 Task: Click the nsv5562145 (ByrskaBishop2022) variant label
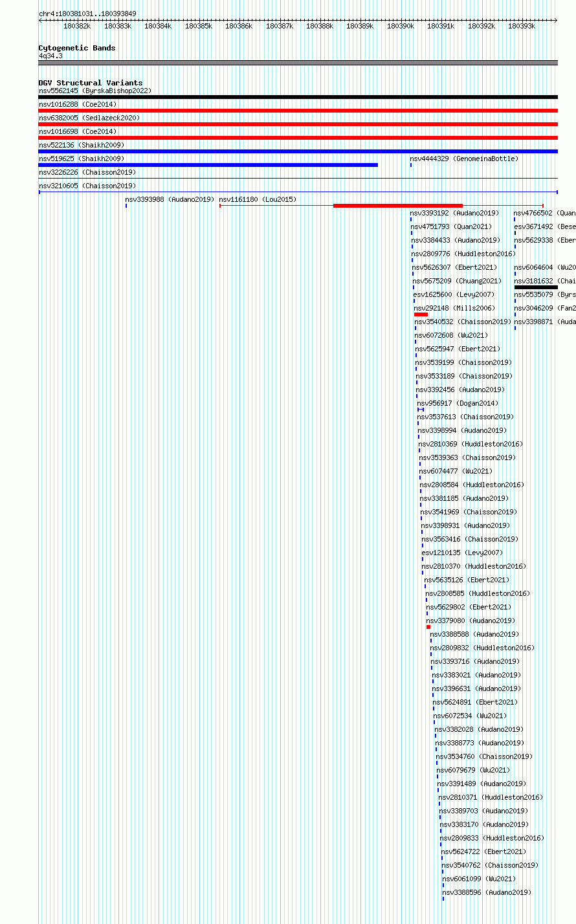coord(95,91)
